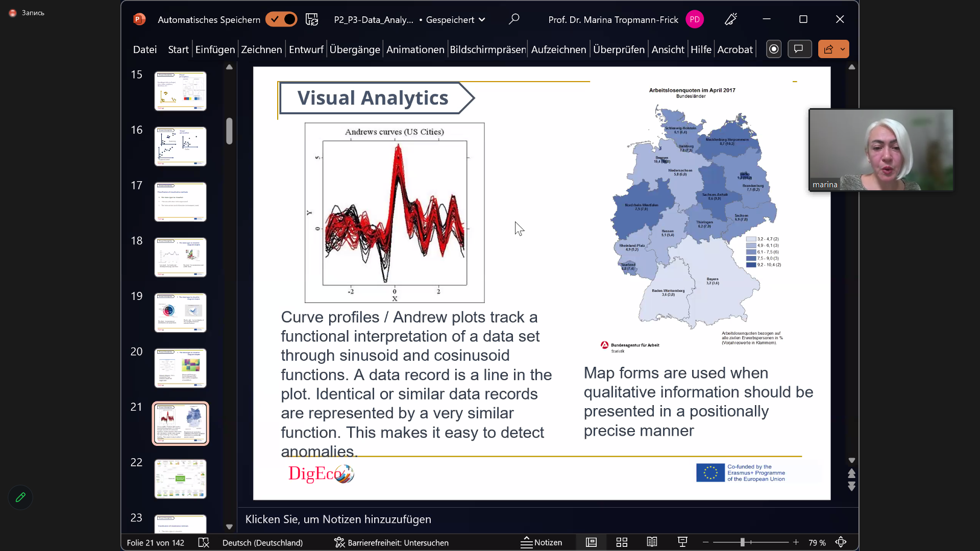Viewport: 980px width, 551px height.
Task: Open the comments pane icon
Action: (799, 49)
